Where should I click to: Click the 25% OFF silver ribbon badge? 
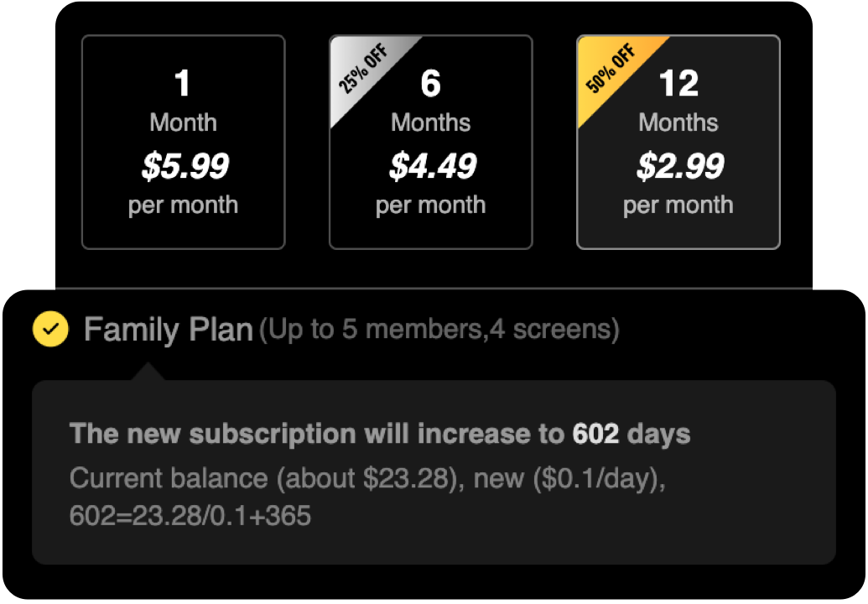[x=361, y=69]
